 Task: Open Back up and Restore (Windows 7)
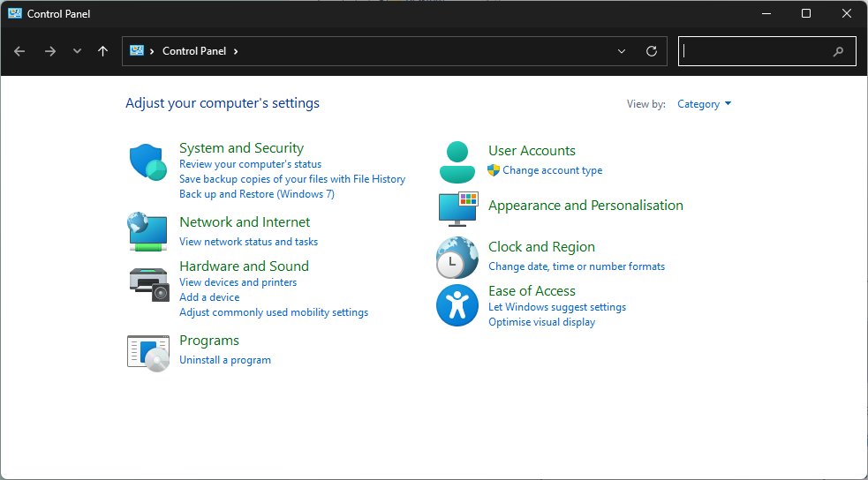(257, 194)
